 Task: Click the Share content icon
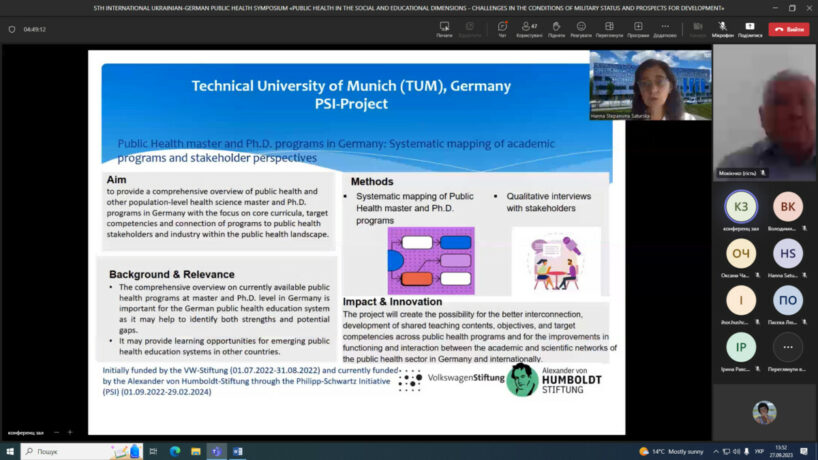tap(750, 28)
